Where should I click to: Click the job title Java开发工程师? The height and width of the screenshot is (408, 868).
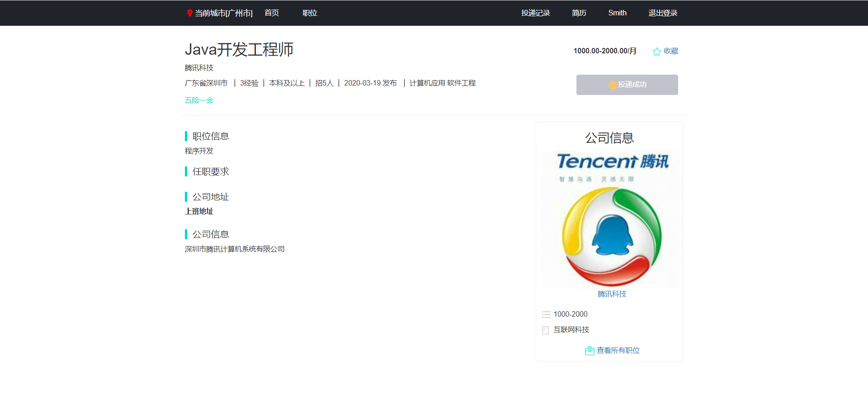coord(239,49)
